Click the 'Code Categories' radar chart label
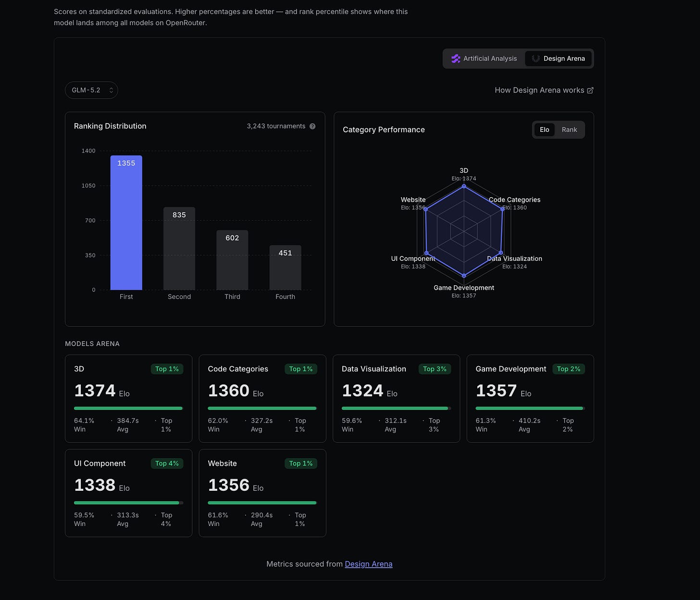 514,200
